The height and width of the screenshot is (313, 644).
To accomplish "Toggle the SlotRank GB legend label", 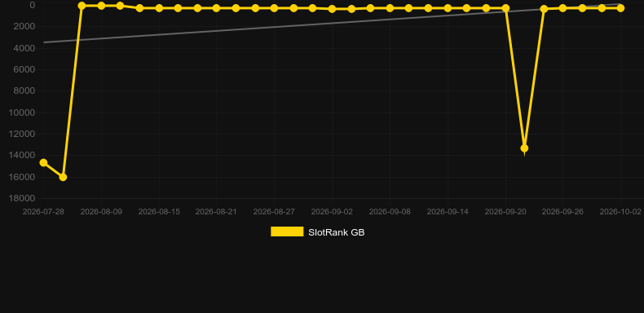I will click(337, 232).
